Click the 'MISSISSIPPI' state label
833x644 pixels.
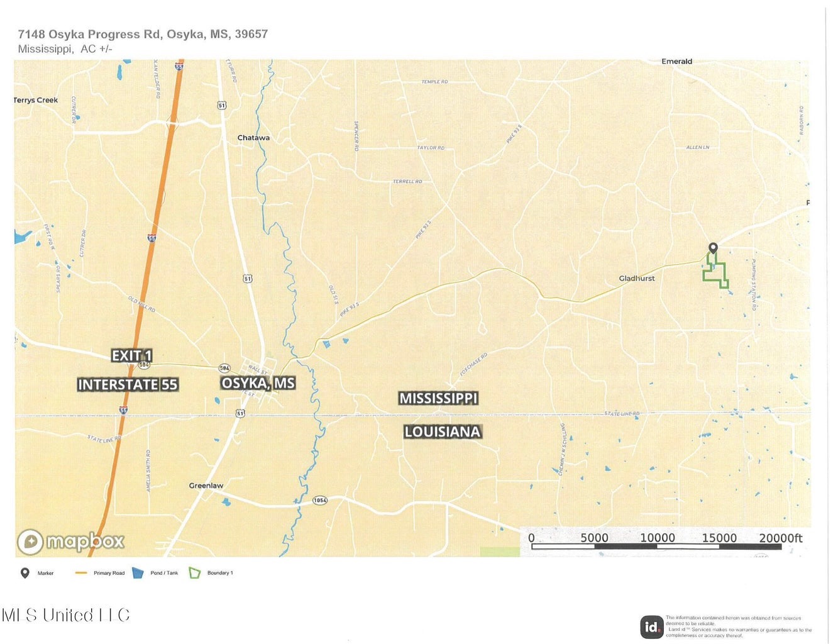[x=439, y=398]
